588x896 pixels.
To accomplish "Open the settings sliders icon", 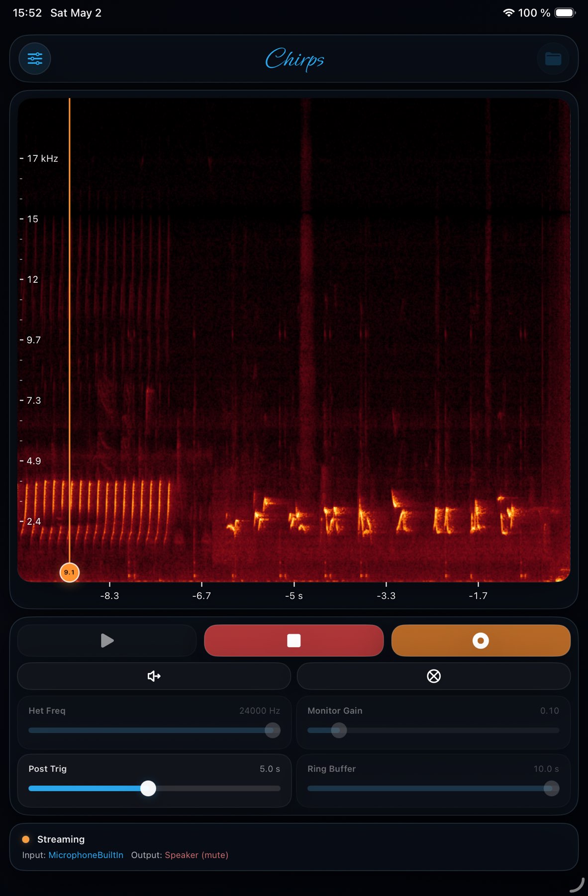I will (35, 59).
